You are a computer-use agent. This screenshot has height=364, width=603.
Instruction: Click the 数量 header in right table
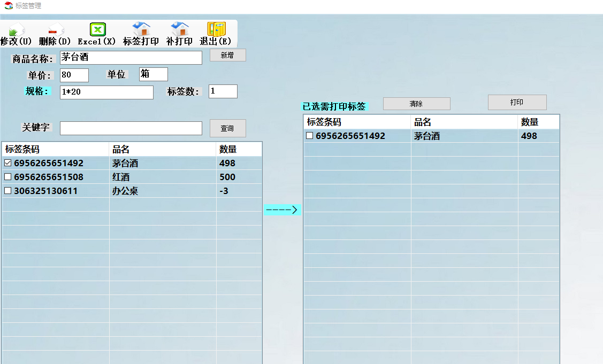(538, 122)
